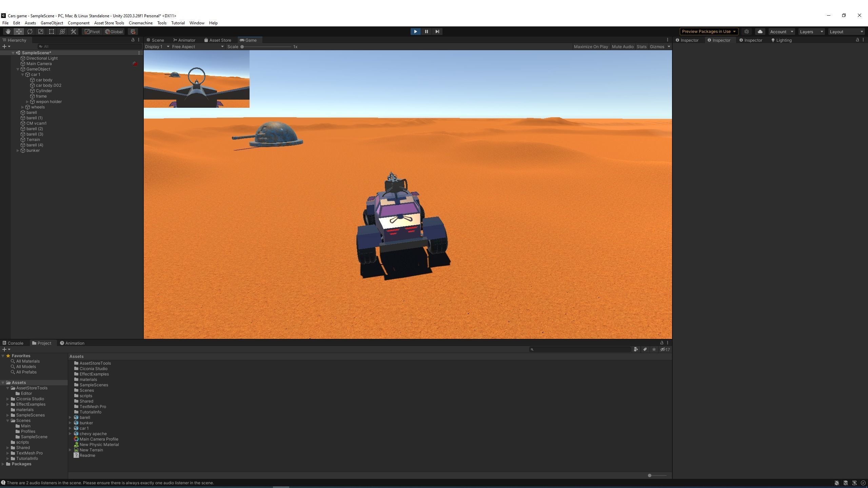Switch to the Console tab
This screenshot has height=488, width=868.
(x=13, y=343)
